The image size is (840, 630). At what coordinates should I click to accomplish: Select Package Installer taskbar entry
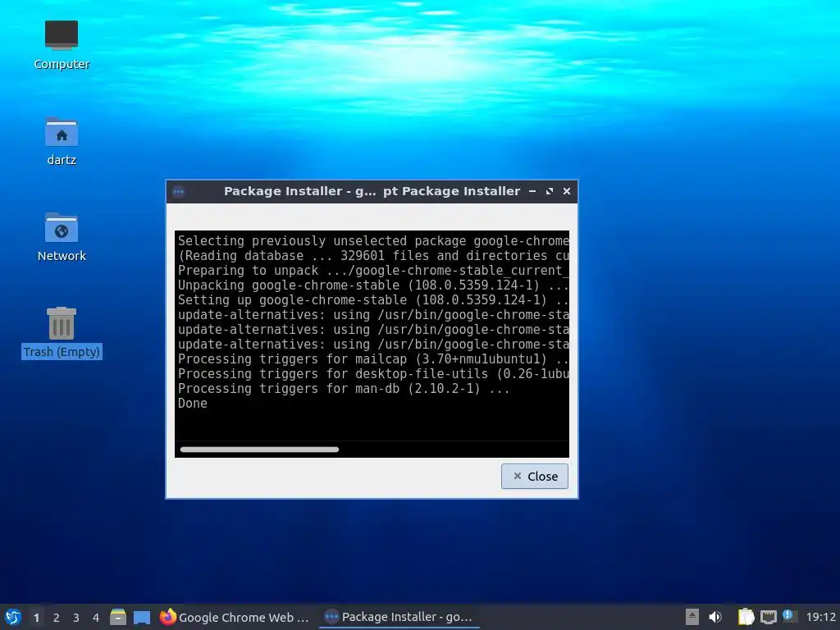(399, 617)
